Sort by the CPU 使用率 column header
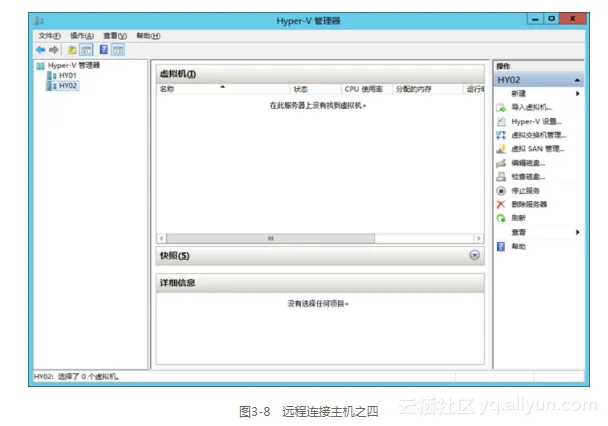The image size is (608, 426). (367, 89)
